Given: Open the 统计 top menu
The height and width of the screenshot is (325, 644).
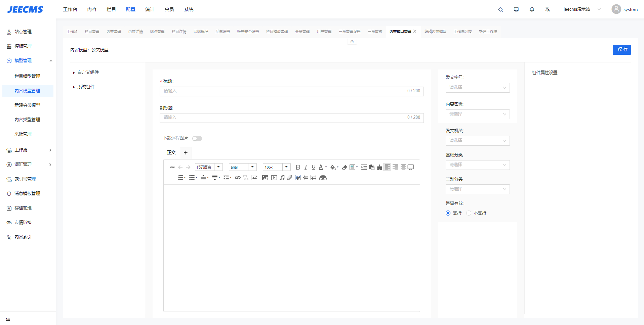Looking at the screenshot, I should [150, 9].
